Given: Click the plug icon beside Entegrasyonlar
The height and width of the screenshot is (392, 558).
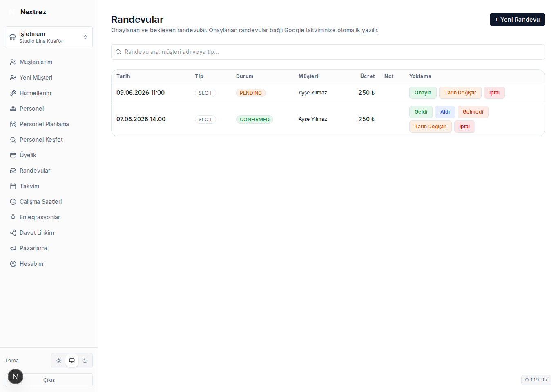Looking at the screenshot, I should click(x=13, y=217).
